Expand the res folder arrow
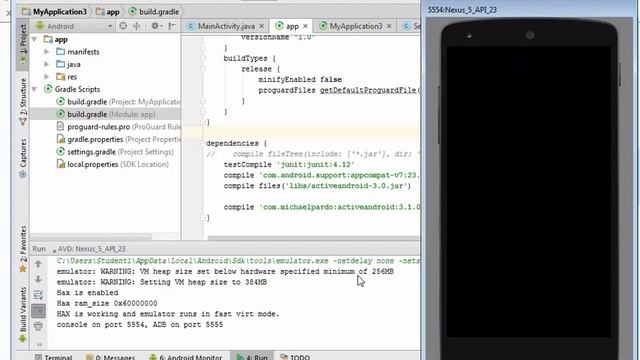The width and height of the screenshot is (640, 360). [47, 77]
